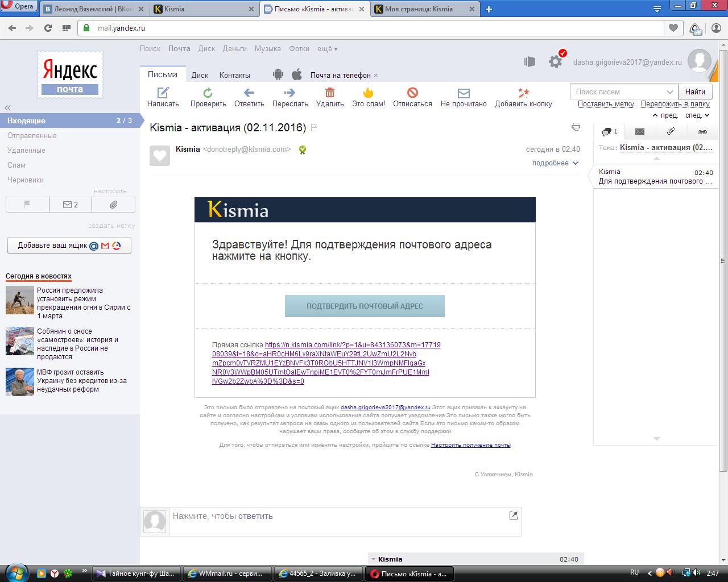
Task: Click the Ответить reply arrow icon
Action: (x=249, y=92)
